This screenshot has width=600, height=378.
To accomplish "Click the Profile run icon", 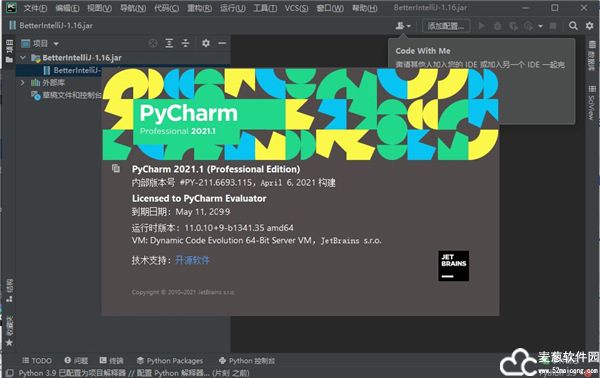I will click(x=529, y=26).
